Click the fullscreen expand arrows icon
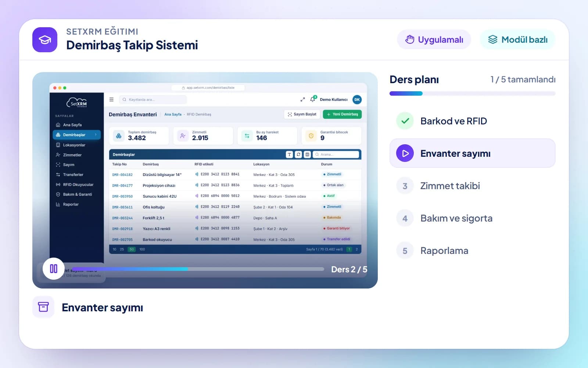This screenshot has height=368, width=588. coord(302,99)
